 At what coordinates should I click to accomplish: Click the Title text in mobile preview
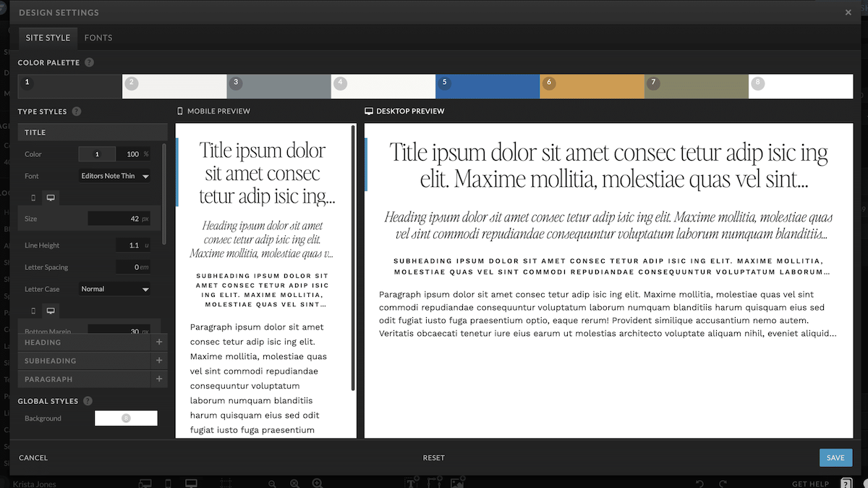[266, 174]
